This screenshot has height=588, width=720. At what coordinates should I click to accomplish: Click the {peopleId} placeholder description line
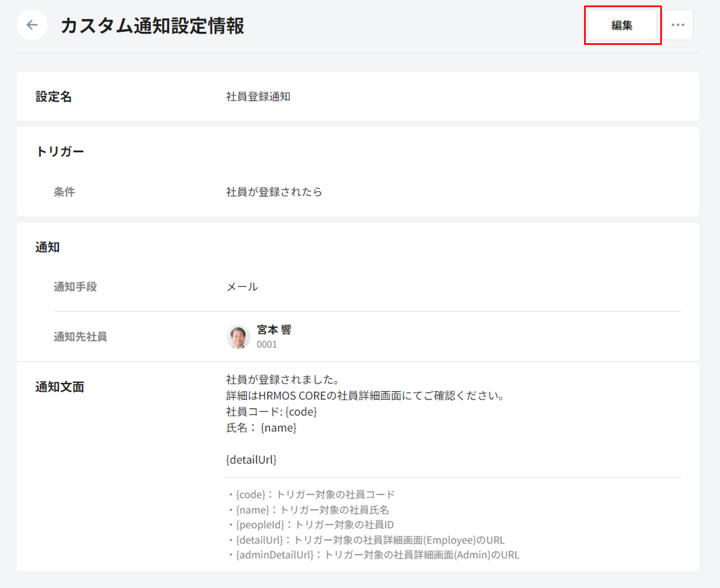(311, 524)
